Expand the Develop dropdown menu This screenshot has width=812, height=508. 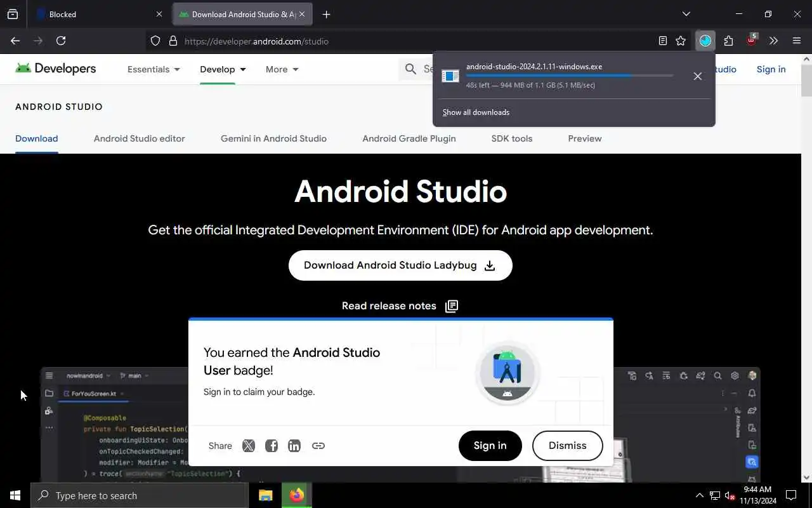click(223, 69)
